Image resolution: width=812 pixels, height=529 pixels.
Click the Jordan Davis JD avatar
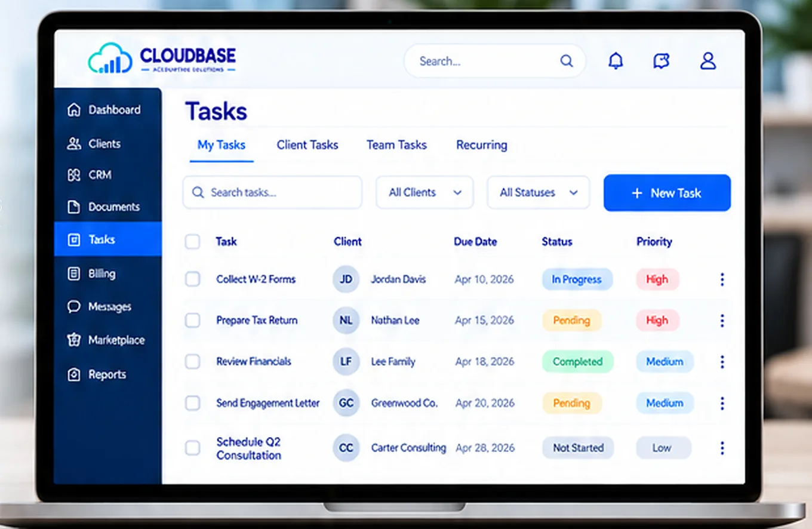346,279
